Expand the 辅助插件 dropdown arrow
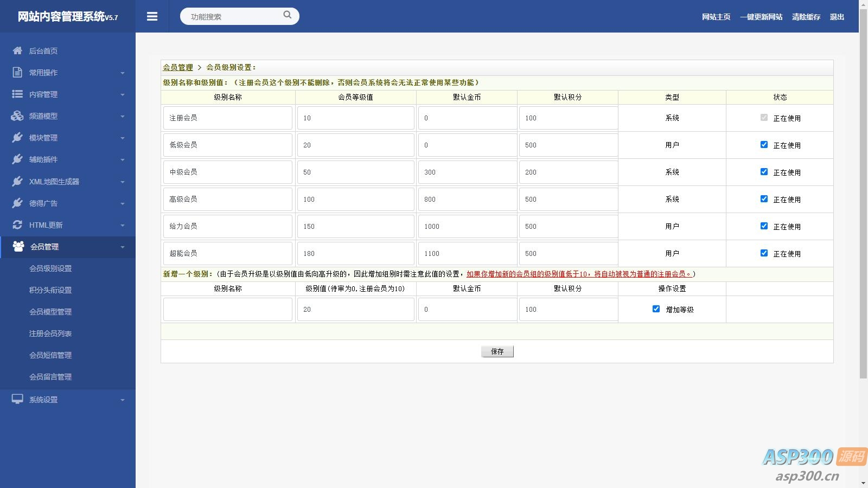 click(123, 160)
